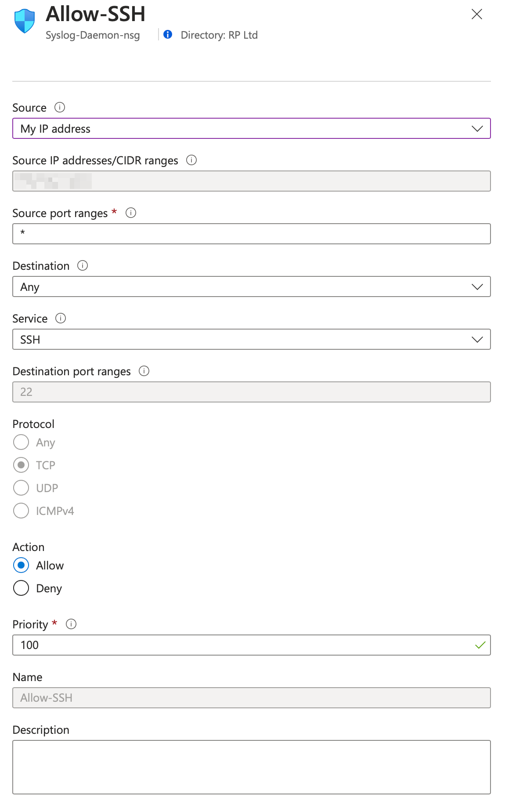Click the Directory info icon
This screenshot has width=505, height=812.
point(168,34)
